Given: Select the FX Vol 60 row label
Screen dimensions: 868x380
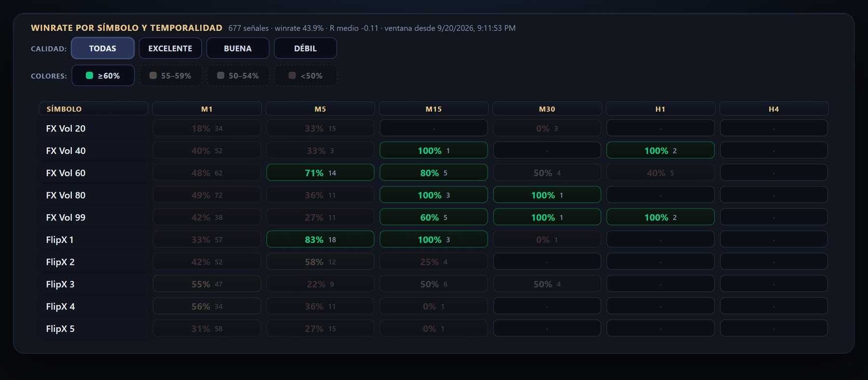Looking at the screenshot, I should coord(94,173).
